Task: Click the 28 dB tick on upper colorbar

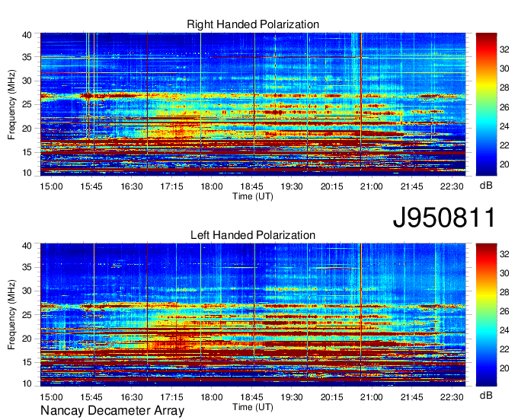Action: click(x=504, y=87)
